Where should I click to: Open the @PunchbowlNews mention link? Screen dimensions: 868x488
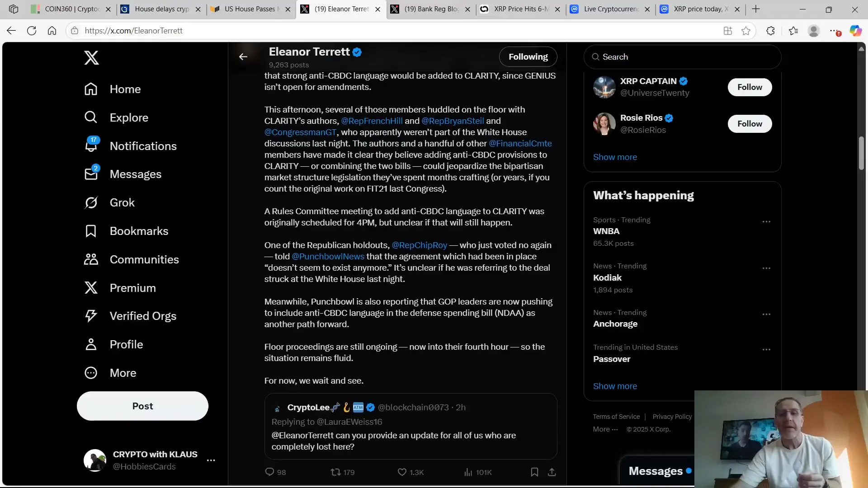click(x=328, y=256)
